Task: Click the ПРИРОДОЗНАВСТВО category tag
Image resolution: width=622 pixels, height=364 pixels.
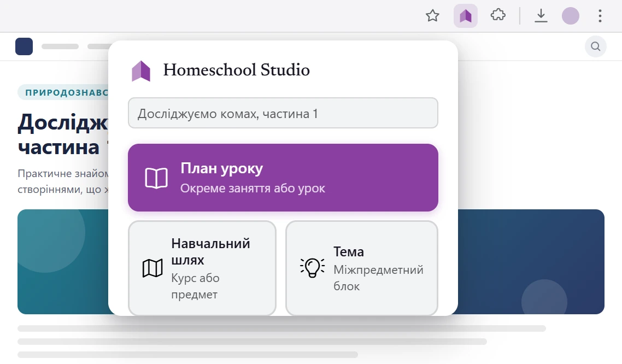Action: (x=63, y=92)
